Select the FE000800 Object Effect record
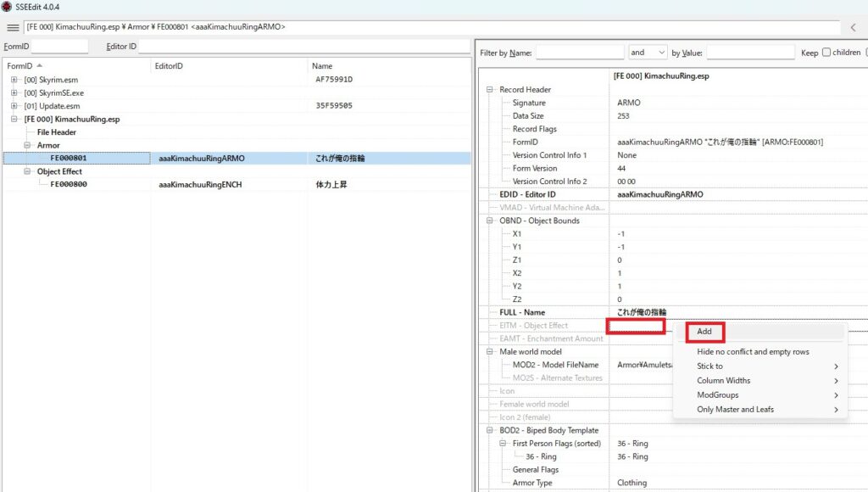 69,185
